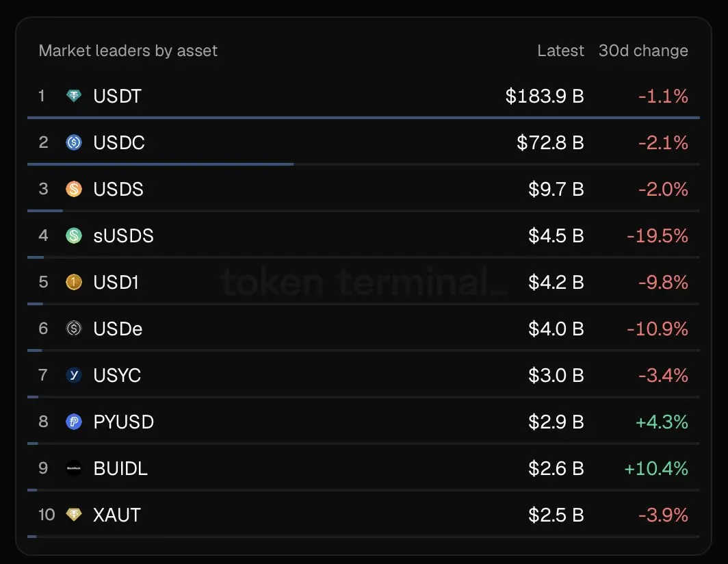The image size is (728, 564).
Task: Click the dark USDe coin icon
Action: 74,329
